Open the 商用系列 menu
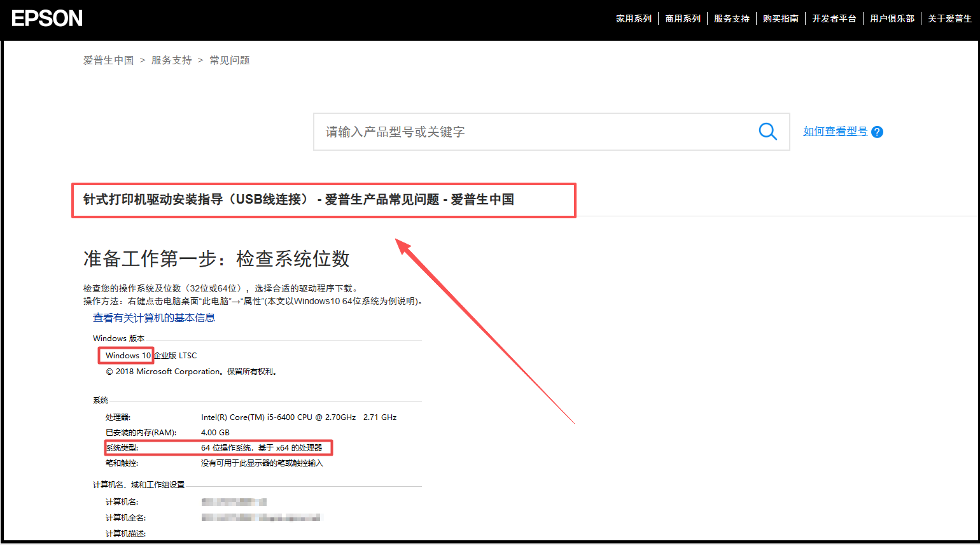This screenshot has height=546, width=980. (x=683, y=18)
